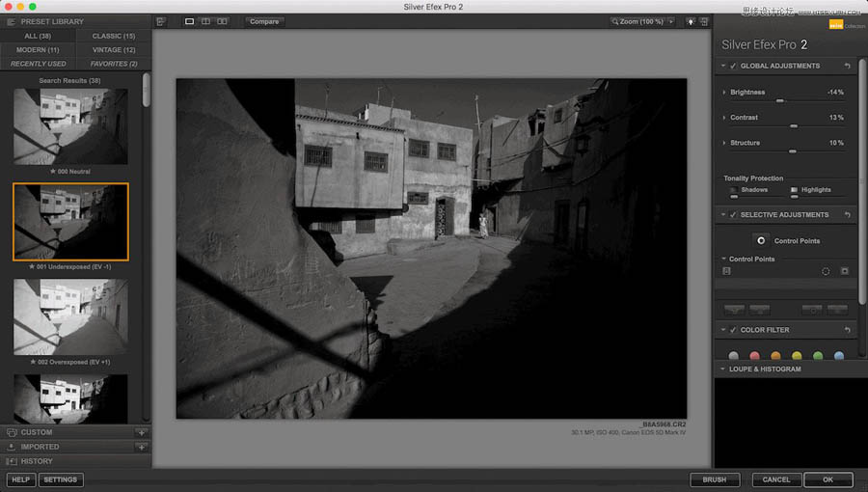The height and width of the screenshot is (492, 868).
Task: Expand the Brightness sub-sliders
Action: point(724,93)
